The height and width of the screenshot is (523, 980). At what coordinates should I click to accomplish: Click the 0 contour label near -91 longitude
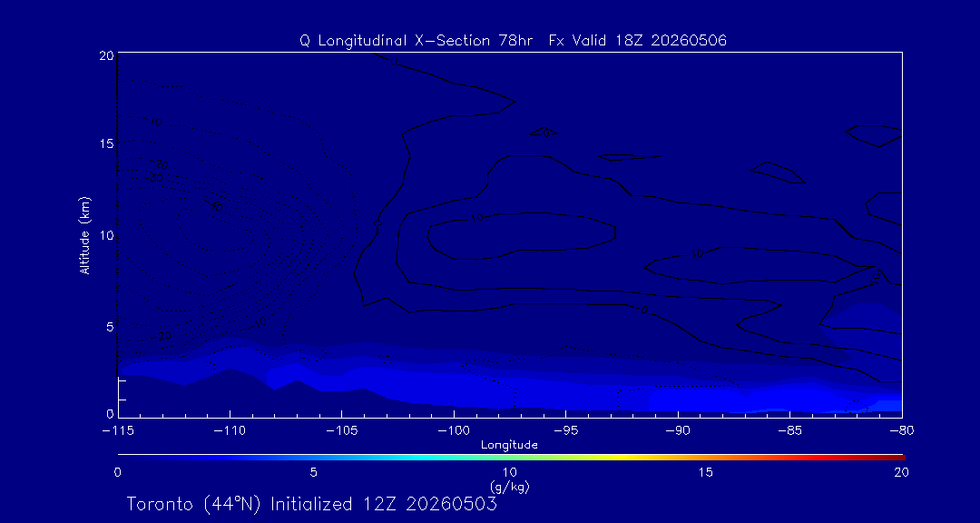(x=644, y=311)
